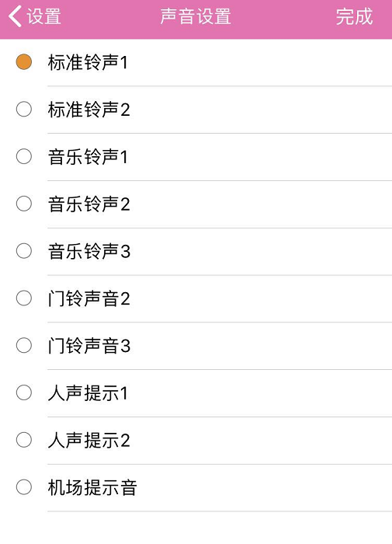392x544 pixels.
Task: Choose the 门铃声音2 list row label
Action: tap(89, 298)
